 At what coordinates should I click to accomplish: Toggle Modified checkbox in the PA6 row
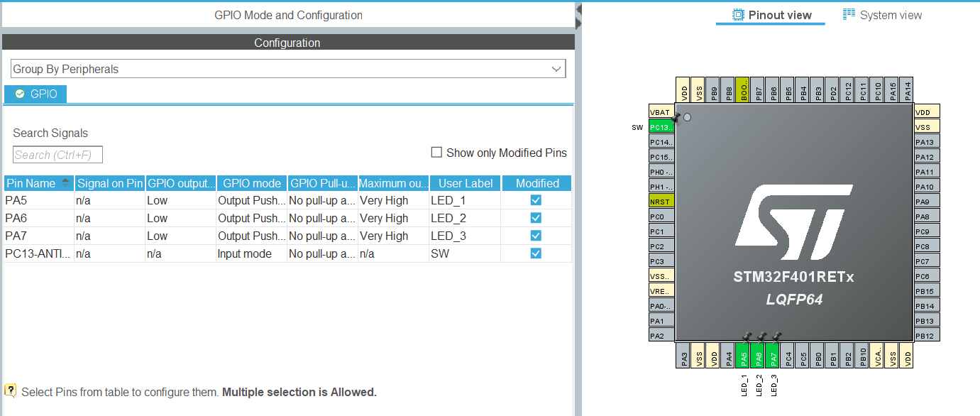(x=536, y=218)
